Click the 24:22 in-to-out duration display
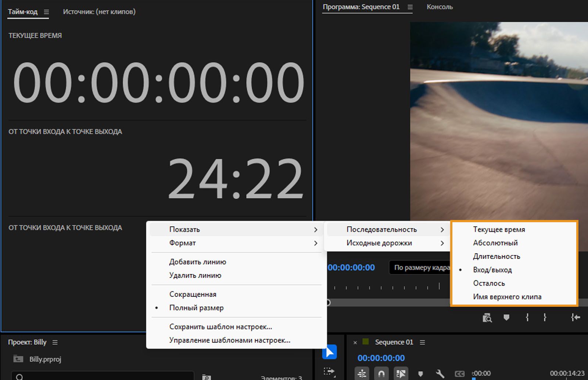 236,179
